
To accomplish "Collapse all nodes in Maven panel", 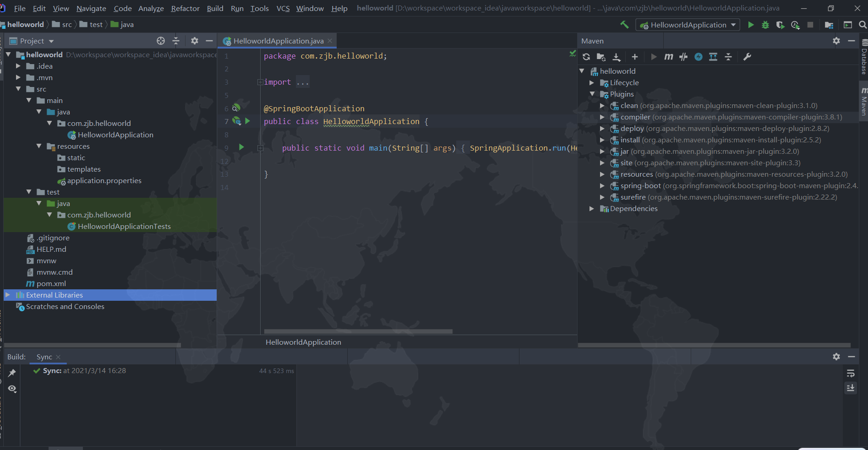I will [728, 57].
